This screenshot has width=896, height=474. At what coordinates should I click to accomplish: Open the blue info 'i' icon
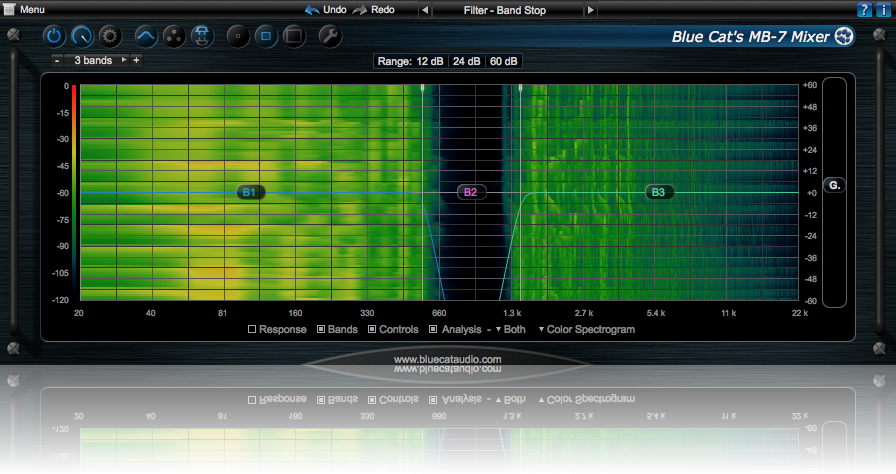click(x=883, y=10)
